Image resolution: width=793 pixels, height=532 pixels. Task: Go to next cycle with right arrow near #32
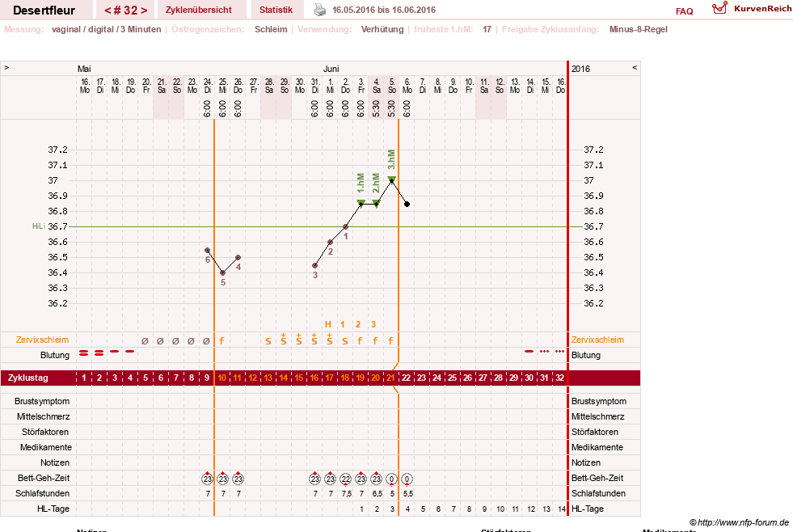(144, 11)
